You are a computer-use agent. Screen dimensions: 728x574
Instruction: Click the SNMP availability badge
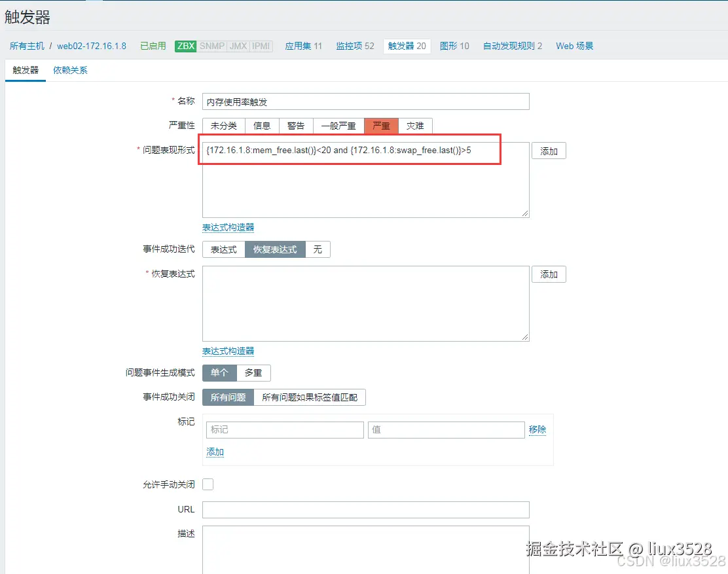pos(211,46)
